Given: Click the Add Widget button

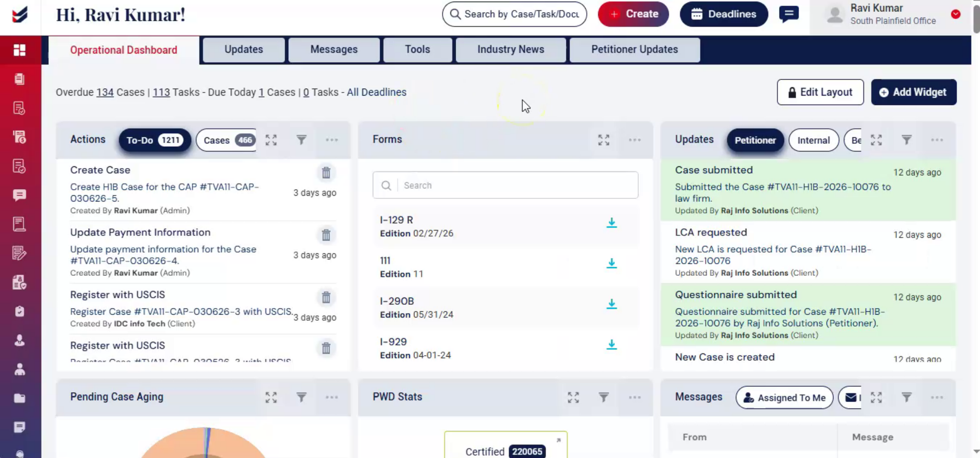Looking at the screenshot, I should click(913, 92).
